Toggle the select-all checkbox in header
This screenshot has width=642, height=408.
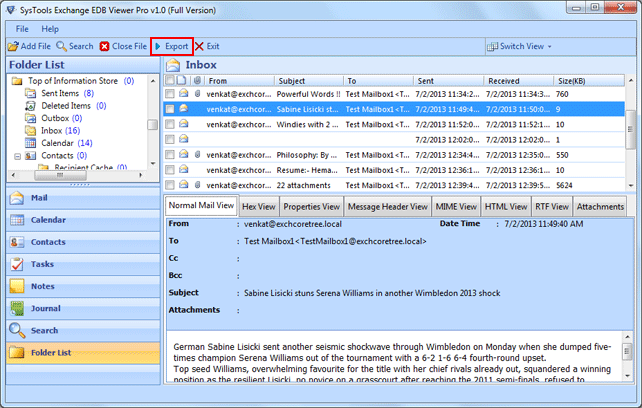170,80
